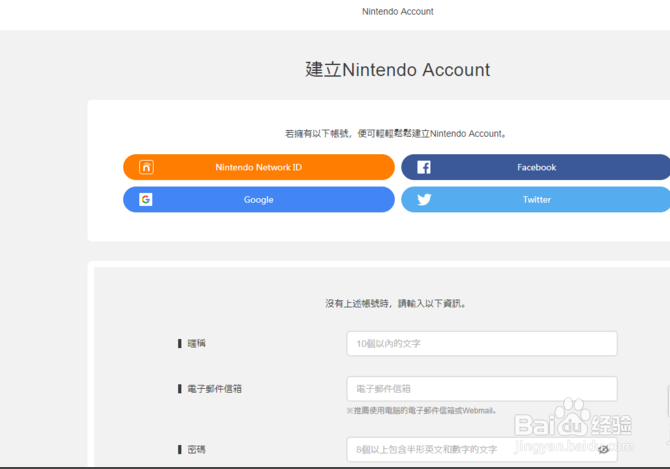The height and width of the screenshot is (469, 670).
Task: Focus the 暱稱 nickname input field
Action: 482,343
